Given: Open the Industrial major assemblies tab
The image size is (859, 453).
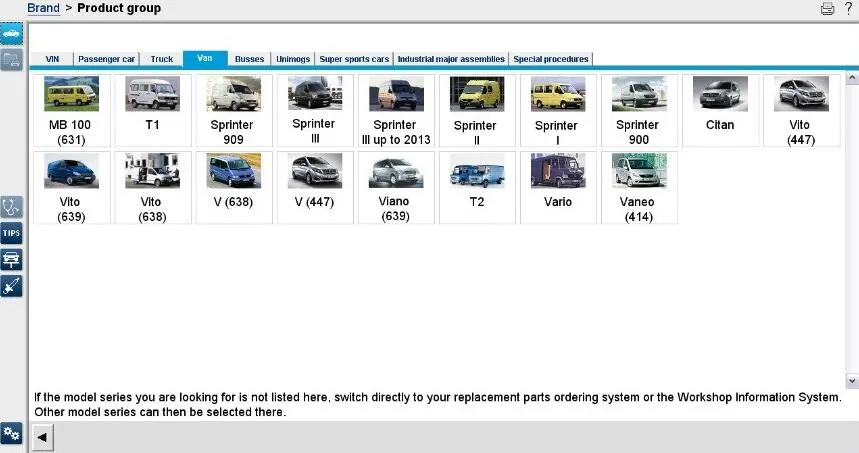Looking at the screenshot, I should [x=451, y=59].
